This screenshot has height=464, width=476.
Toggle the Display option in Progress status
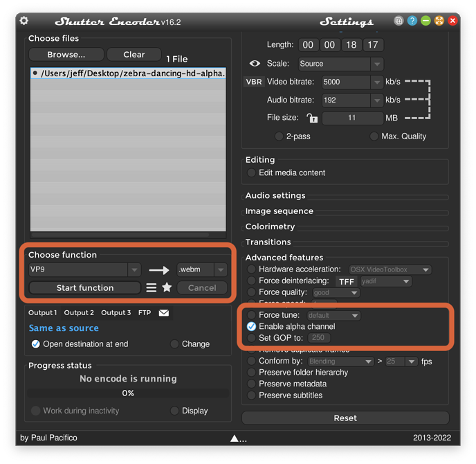click(174, 411)
